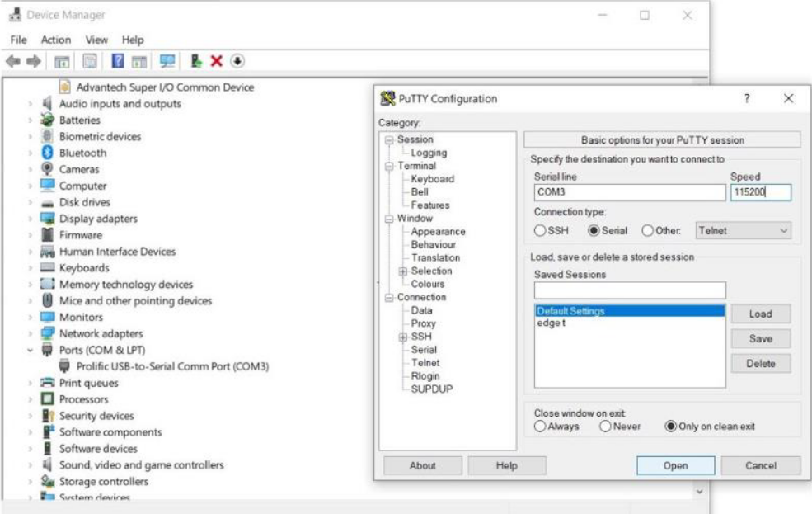The height and width of the screenshot is (514, 812).
Task: Click the Help button at PuTTY bottom
Action: tap(506, 465)
